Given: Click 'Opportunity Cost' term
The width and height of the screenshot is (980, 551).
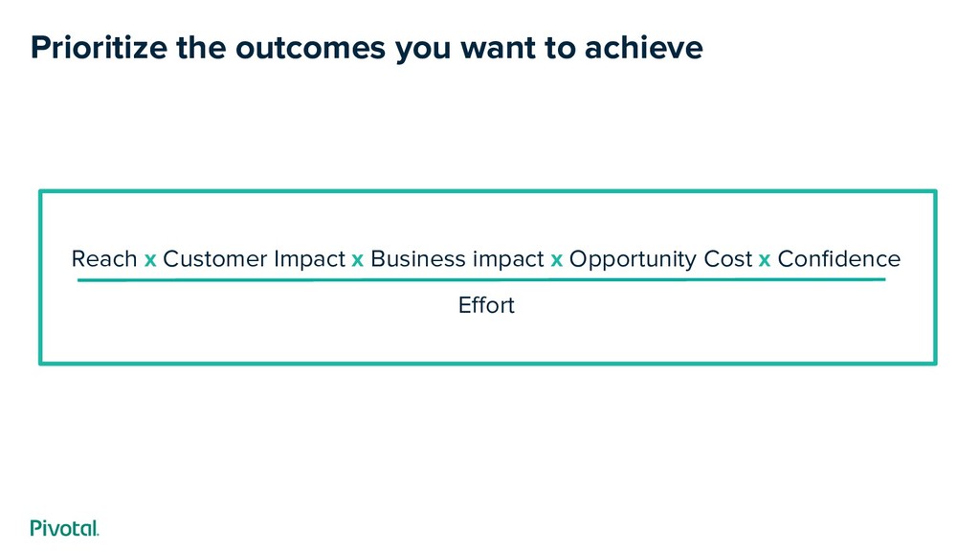Looking at the screenshot, I should tap(660, 258).
